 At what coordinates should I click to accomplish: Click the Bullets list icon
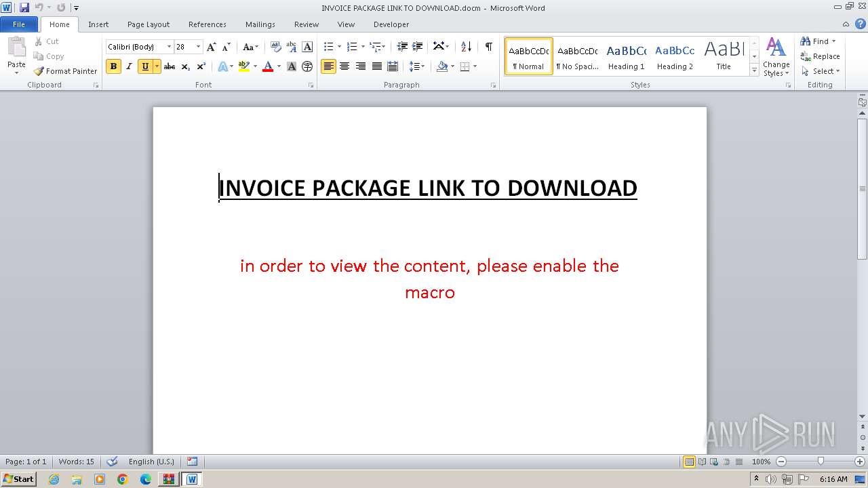(328, 47)
